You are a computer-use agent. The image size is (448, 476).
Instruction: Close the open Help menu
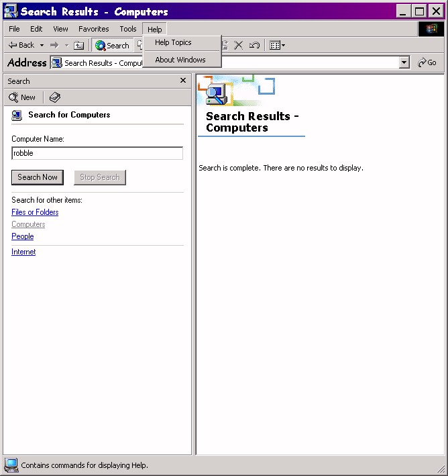click(x=154, y=29)
